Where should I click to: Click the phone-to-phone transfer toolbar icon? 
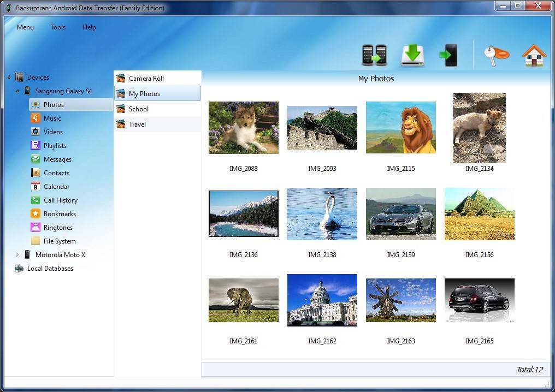click(x=375, y=55)
